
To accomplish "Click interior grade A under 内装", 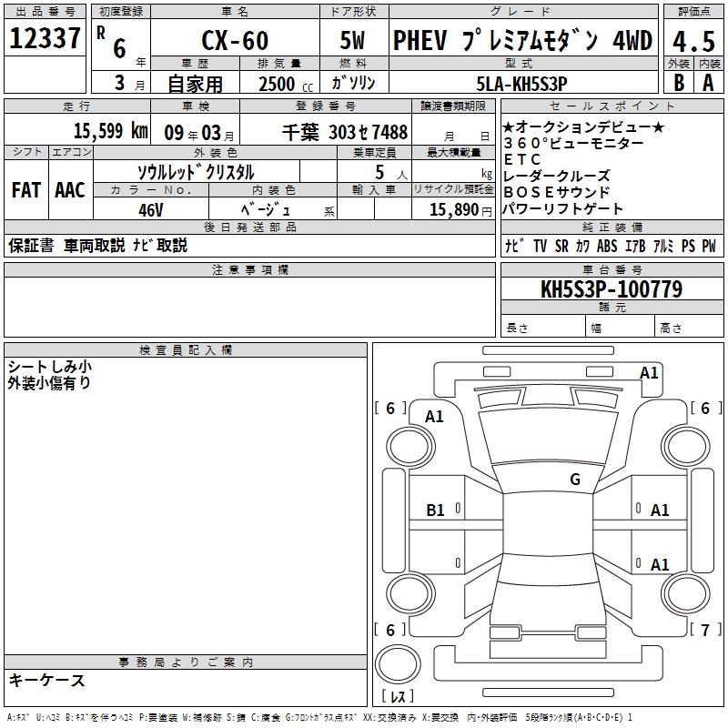I will [x=708, y=83].
